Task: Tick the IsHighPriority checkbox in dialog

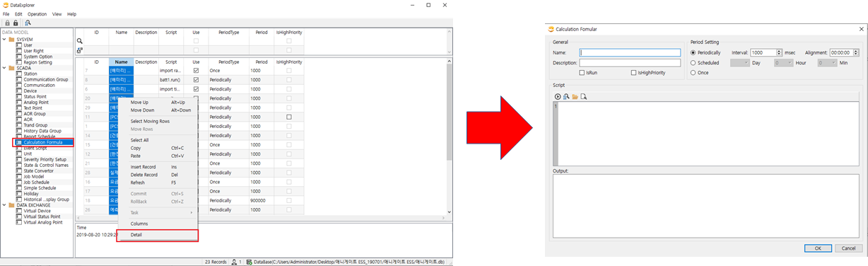Action: pyautogui.click(x=633, y=73)
